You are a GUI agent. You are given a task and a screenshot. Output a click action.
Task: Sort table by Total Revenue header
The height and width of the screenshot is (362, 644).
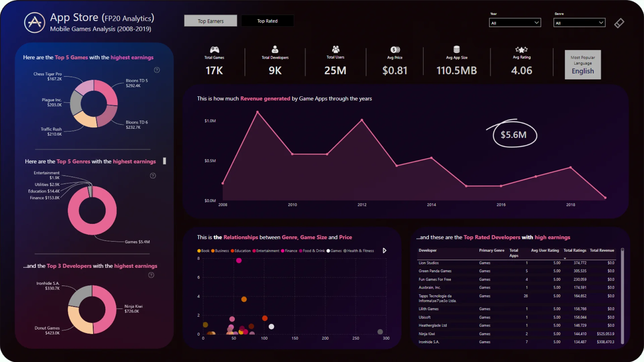pos(602,250)
